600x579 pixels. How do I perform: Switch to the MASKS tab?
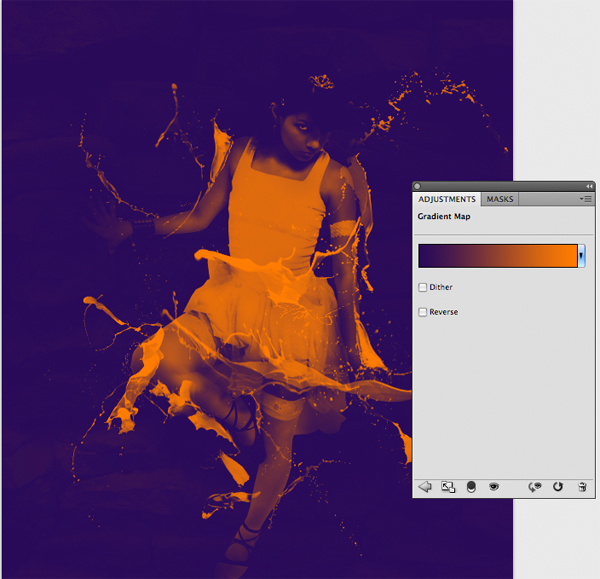[500, 199]
